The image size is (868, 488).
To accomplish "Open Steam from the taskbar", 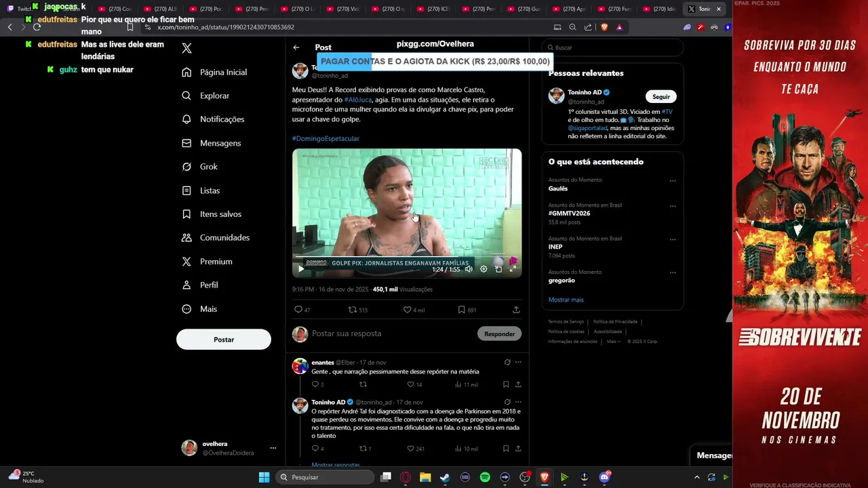I will (445, 477).
